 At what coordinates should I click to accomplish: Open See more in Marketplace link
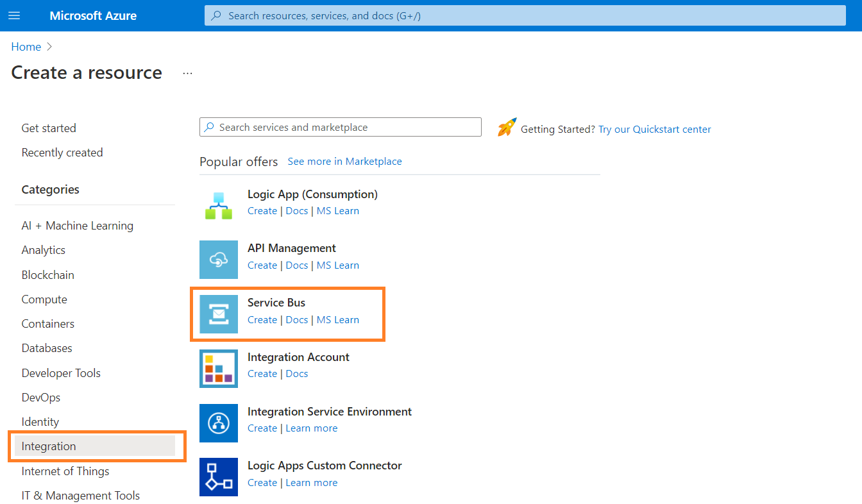(344, 162)
